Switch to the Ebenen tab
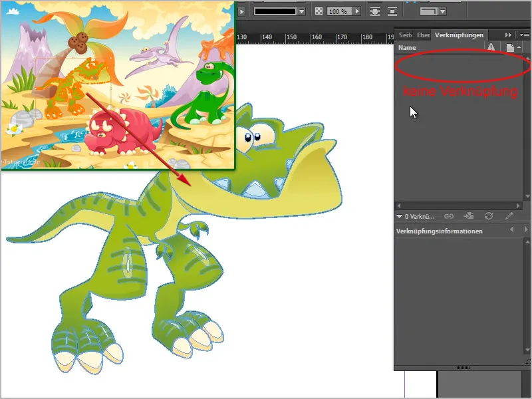This screenshot has width=532, height=399. pyautogui.click(x=424, y=35)
